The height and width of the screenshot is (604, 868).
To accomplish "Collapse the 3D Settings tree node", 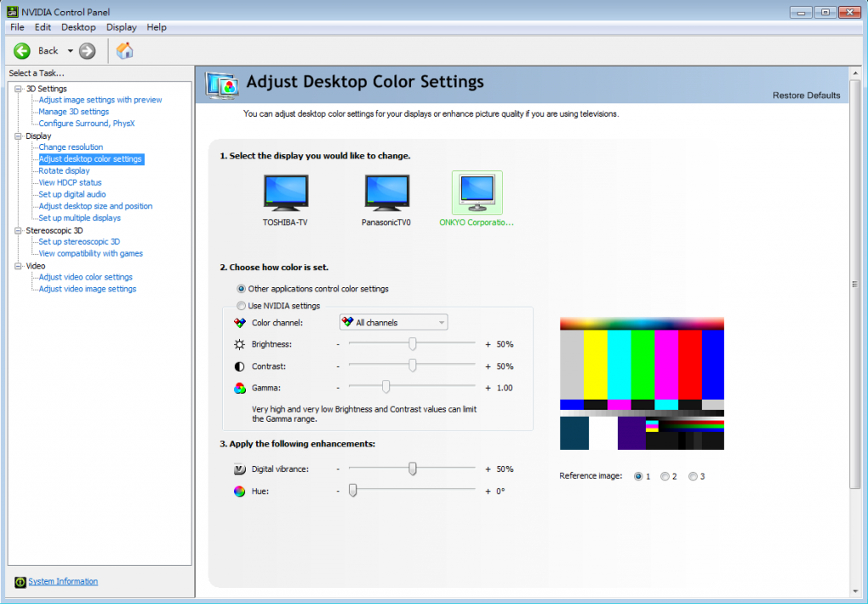I will pos(19,88).
